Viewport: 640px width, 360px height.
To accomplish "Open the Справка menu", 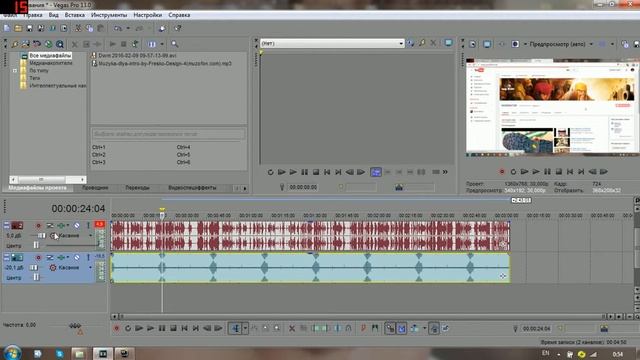I will click(x=179, y=15).
